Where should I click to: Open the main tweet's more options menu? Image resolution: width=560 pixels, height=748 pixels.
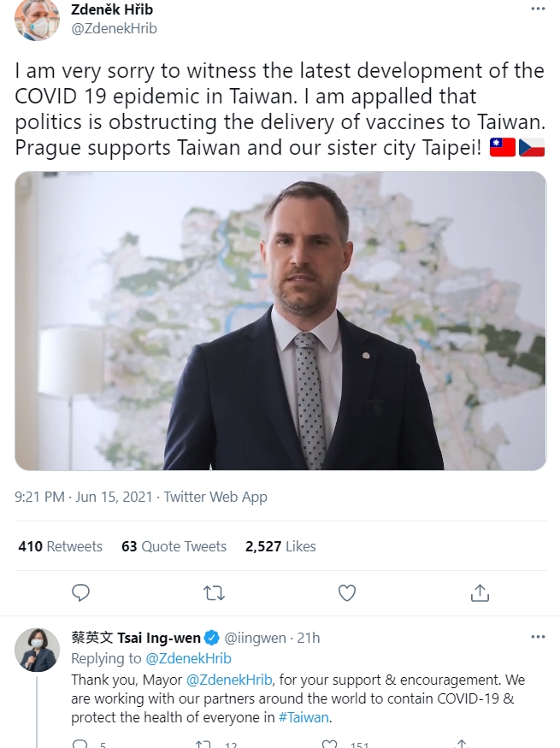tap(538, 9)
